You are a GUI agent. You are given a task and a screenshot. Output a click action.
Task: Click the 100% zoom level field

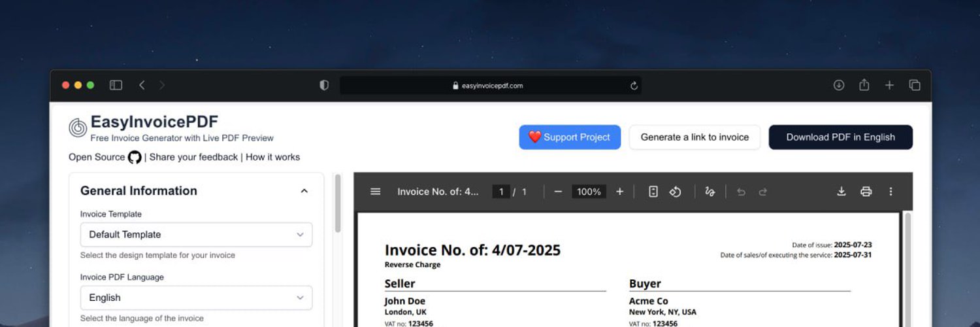tap(589, 192)
